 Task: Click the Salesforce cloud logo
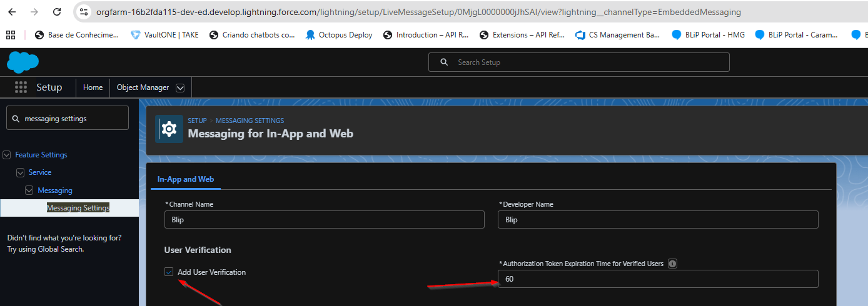(x=23, y=62)
